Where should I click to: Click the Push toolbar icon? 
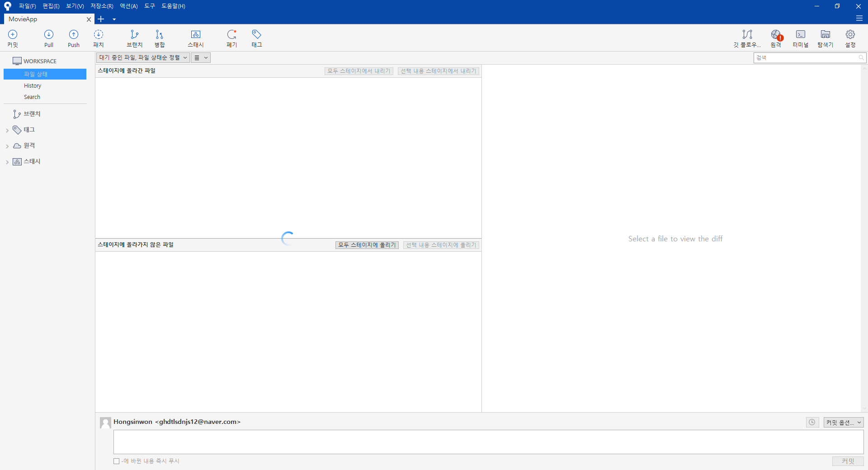[74, 38]
